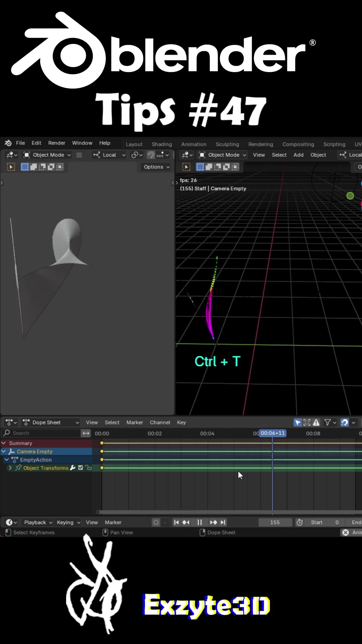This screenshot has width=362, height=644.
Task: Switch to the Compositing workspace tab
Action: point(298,144)
